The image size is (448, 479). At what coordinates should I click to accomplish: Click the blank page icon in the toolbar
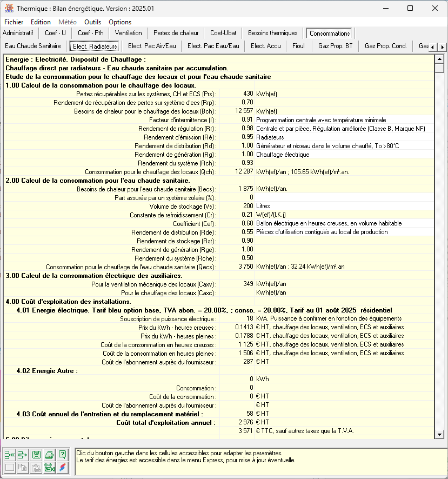10,468
